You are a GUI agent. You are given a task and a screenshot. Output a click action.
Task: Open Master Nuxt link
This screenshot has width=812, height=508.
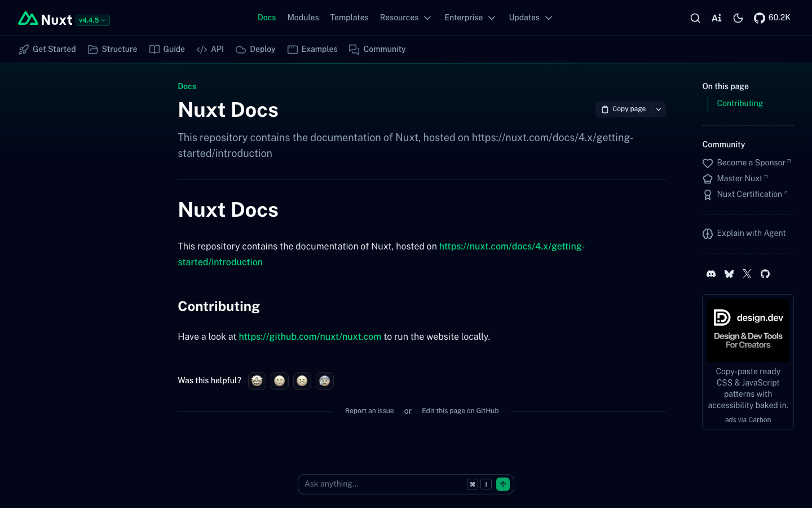(735, 178)
